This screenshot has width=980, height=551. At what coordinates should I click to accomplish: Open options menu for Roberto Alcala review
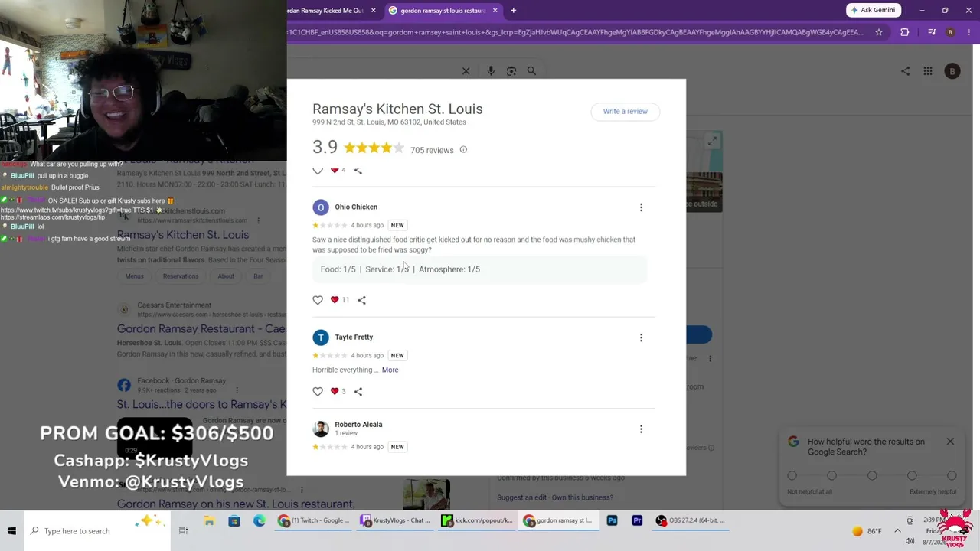click(641, 429)
